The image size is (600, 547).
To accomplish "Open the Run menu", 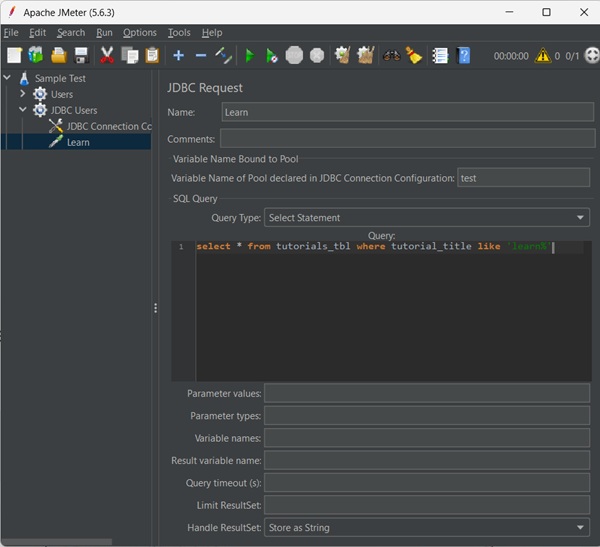I will click(104, 33).
